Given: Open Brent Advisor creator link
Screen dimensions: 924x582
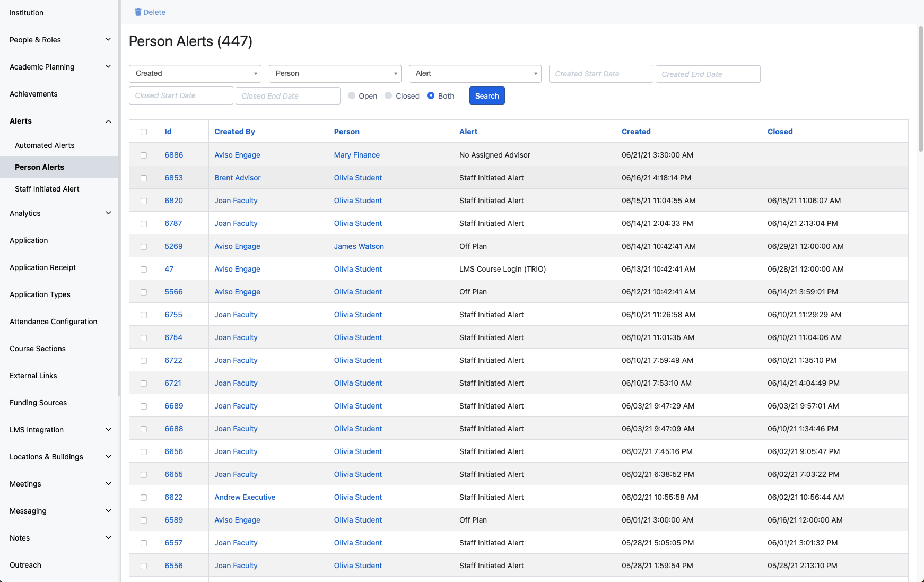Looking at the screenshot, I should (x=238, y=178).
